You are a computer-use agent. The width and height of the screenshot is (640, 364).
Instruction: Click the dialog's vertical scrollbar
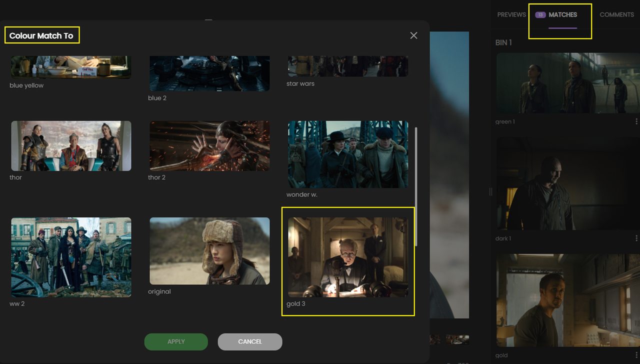pos(416,186)
